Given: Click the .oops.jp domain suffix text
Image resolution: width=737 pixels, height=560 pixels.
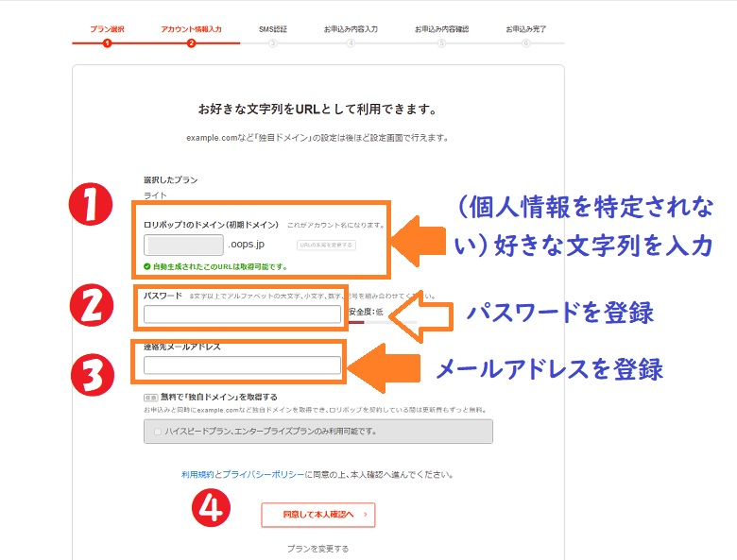Looking at the screenshot, I should (x=247, y=245).
